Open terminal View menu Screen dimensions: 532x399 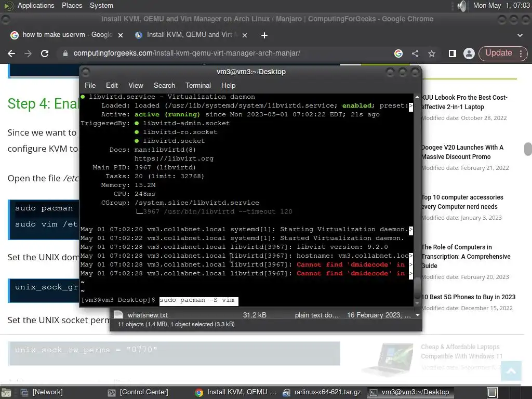(136, 86)
